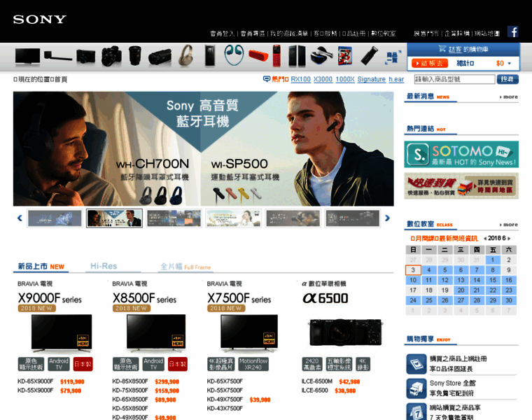Open the WH-CH700N WI-SP500 main banner
Viewport: 532px width, 420px height.
pyautogui.click(x=204, y=148)
